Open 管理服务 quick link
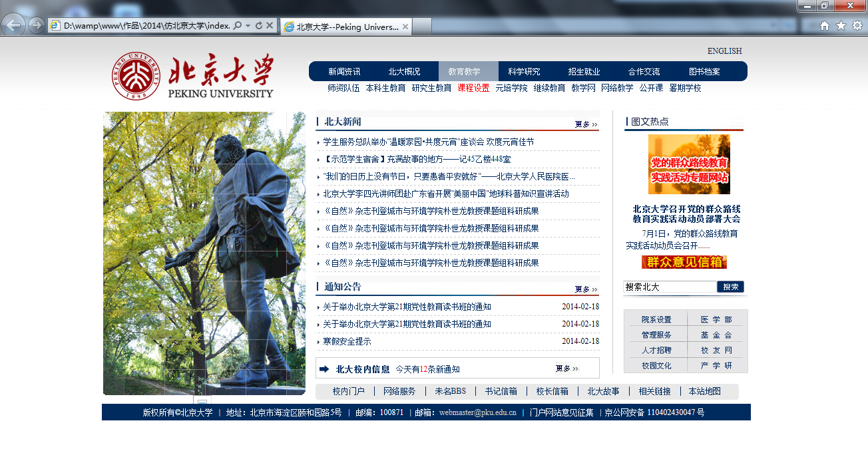This screenshot has width=868, height=451. tap(656, 335)
